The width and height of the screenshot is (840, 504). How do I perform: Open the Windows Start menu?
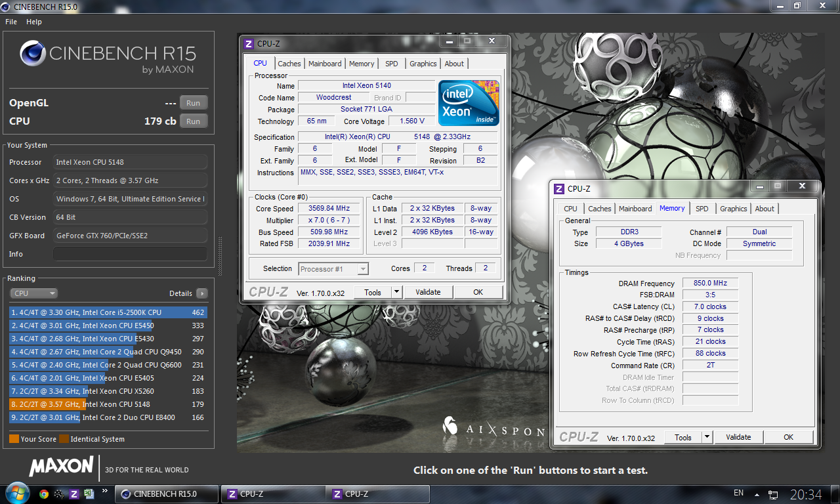pos(16,493)
